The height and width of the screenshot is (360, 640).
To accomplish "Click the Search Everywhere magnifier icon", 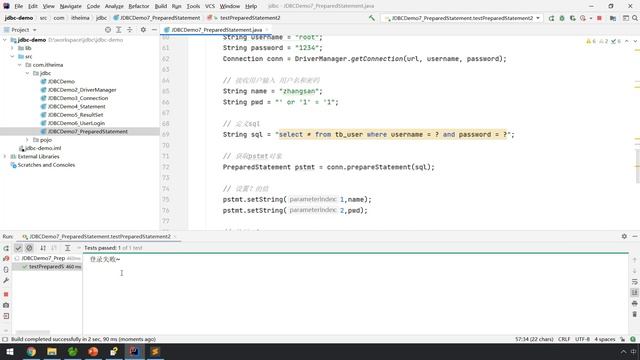I will point(635,18).
